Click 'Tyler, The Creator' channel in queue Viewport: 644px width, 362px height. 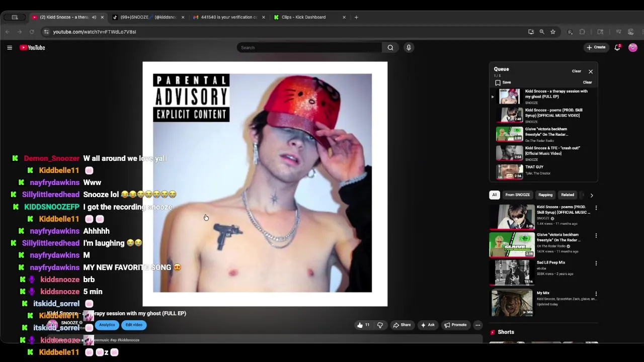click(x=538, y=173)
